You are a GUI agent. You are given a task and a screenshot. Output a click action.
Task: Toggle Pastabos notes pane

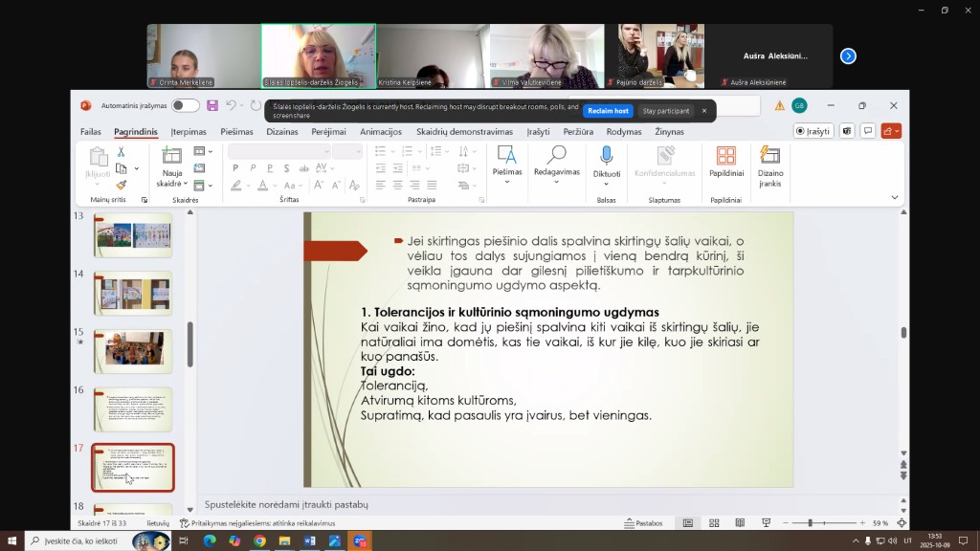[643, 523]
